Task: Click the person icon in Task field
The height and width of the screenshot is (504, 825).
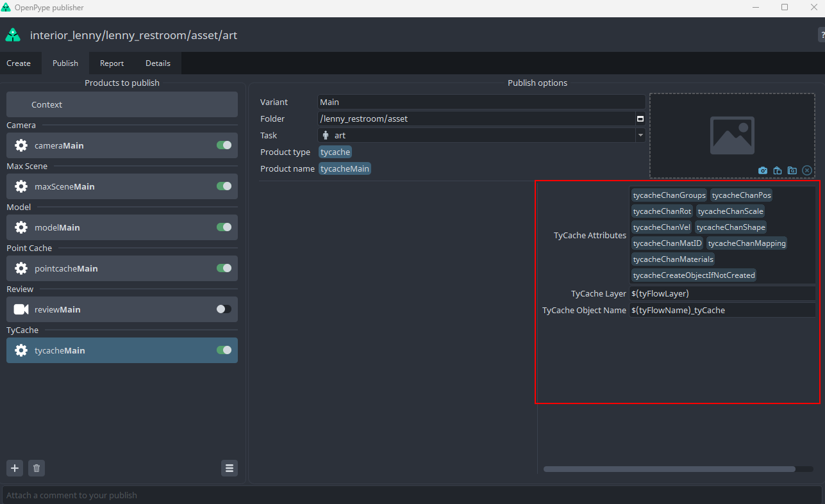Action: pos(326,135)
